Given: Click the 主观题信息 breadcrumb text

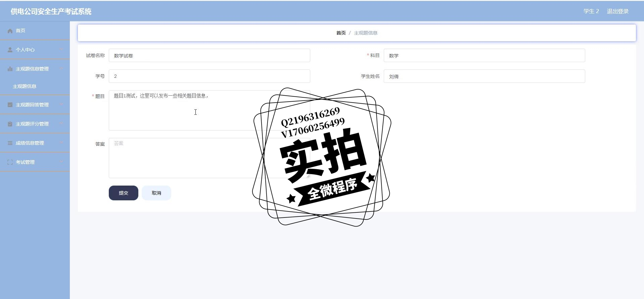Looking at the screenshot, I should (366, 33).
